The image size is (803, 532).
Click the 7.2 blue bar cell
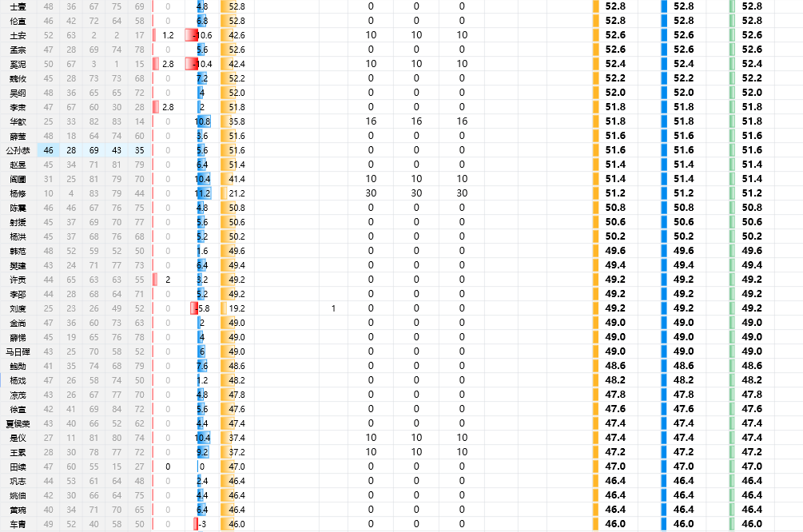pyautogui.click(x=203, y=79)
